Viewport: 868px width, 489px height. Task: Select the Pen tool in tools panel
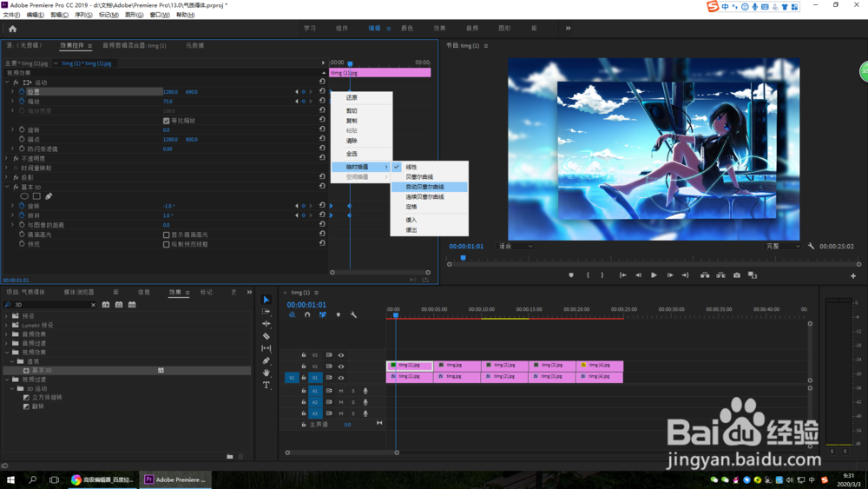266,360
